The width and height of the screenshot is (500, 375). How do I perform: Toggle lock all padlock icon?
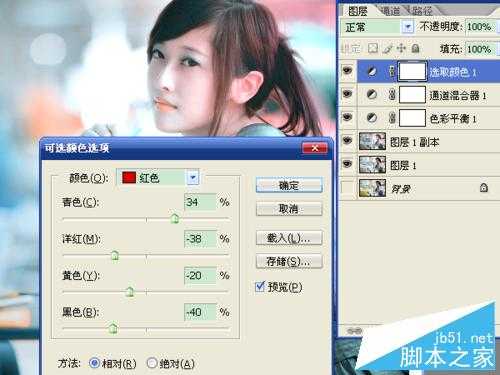(x=415, y=49)
